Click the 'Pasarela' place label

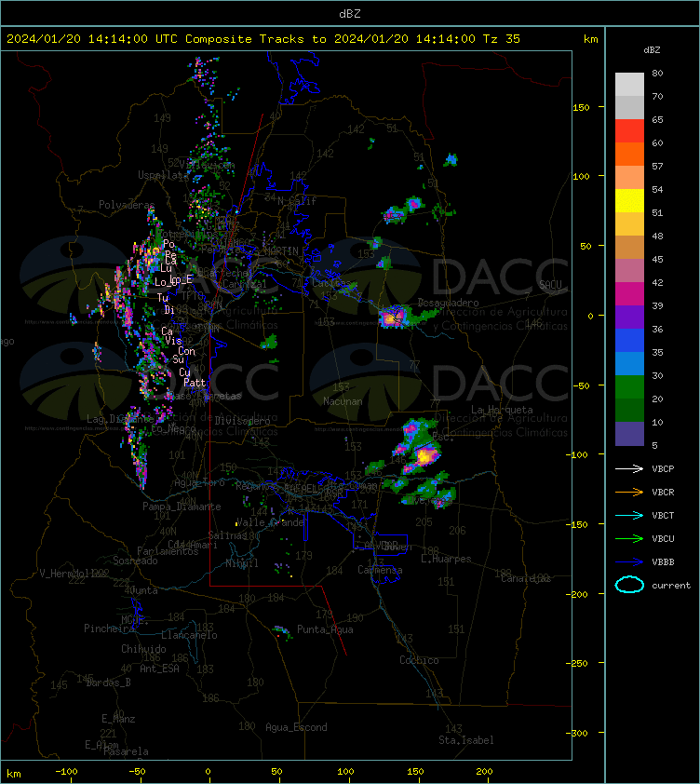pyautogui.click(x=126, y=751)
